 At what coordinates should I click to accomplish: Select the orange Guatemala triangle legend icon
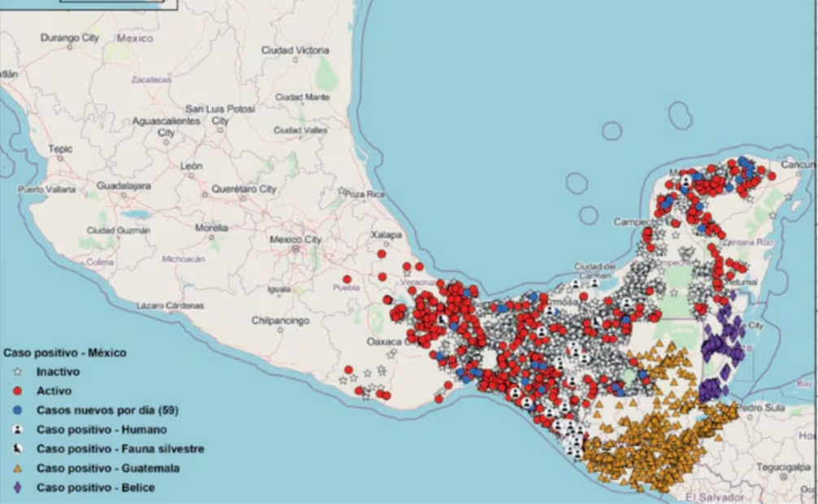coord(18,468)
